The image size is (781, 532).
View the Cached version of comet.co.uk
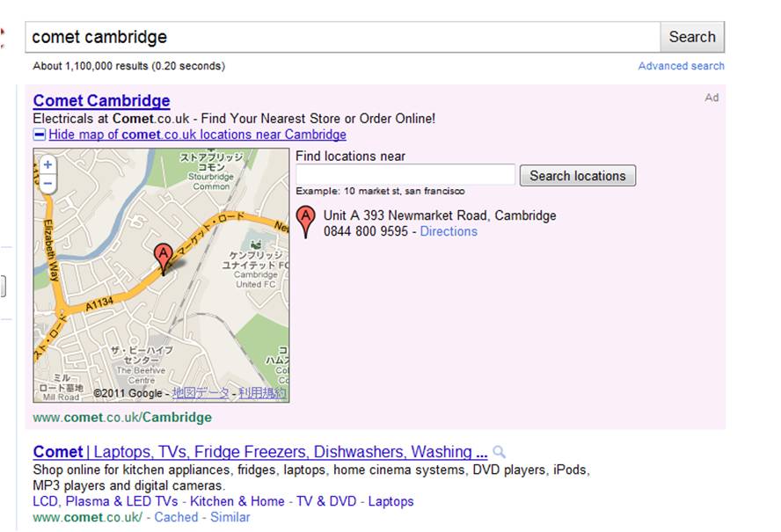pos(176,517)
